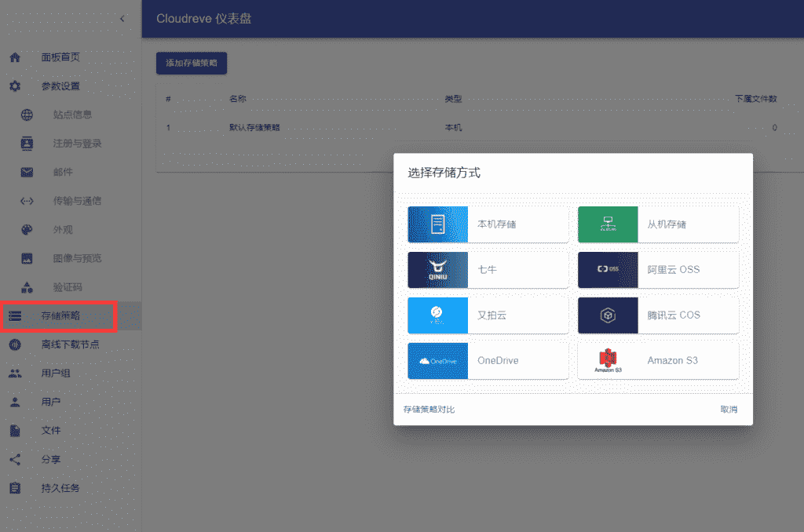
Task: Choose 七牛 storage option
Action: (488, 270)
